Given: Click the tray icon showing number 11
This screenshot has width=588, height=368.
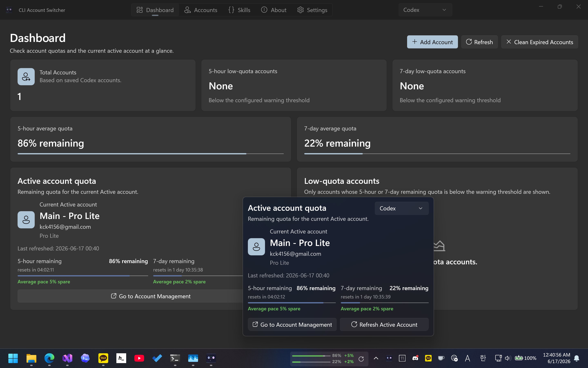Looking at the screenshot, I should pos(402,358).
